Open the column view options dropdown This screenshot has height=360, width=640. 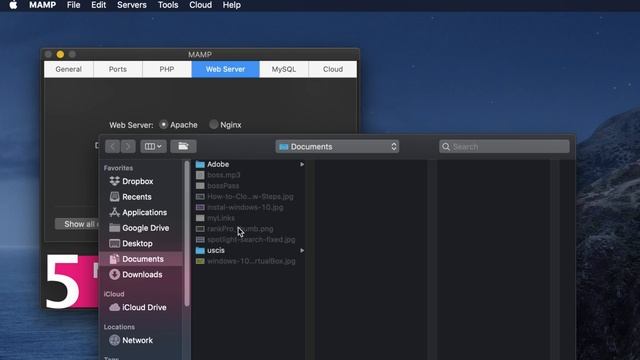[x=153, y=146]
